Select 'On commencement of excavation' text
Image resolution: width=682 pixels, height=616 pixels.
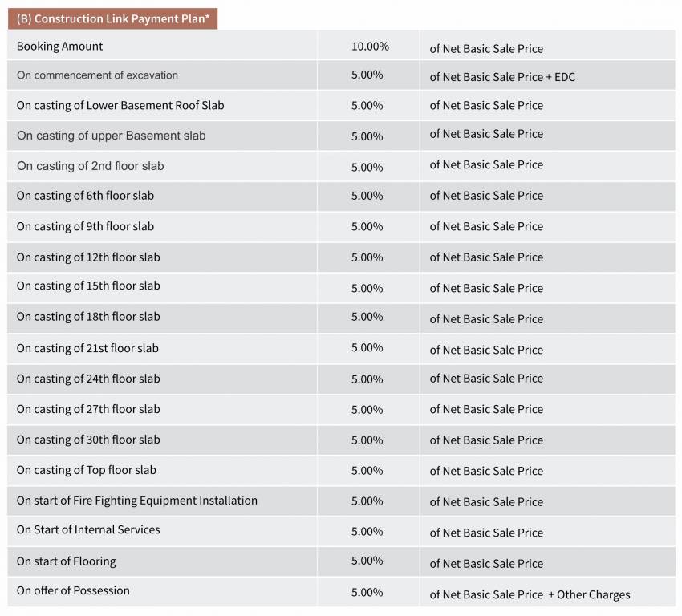coord(97,75)
